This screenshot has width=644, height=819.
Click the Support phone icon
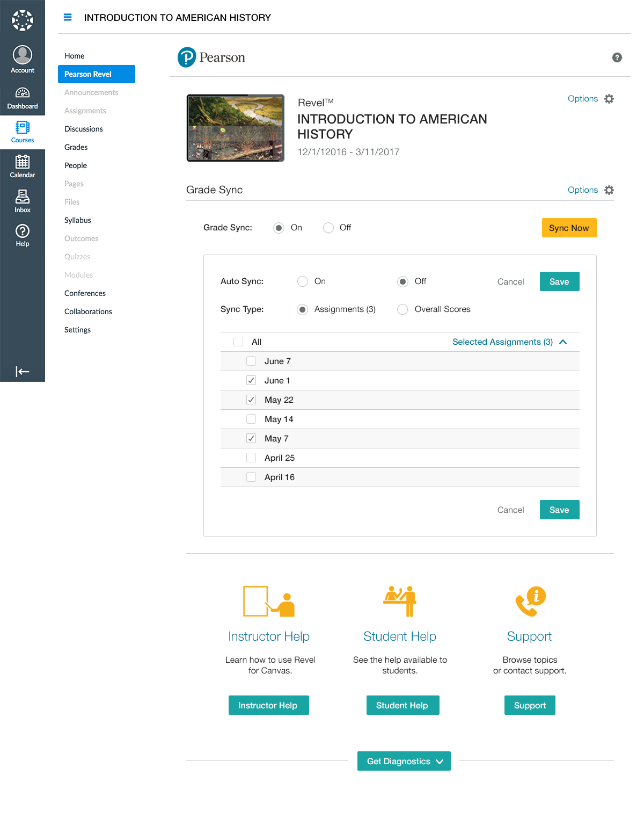coord(530,601)
